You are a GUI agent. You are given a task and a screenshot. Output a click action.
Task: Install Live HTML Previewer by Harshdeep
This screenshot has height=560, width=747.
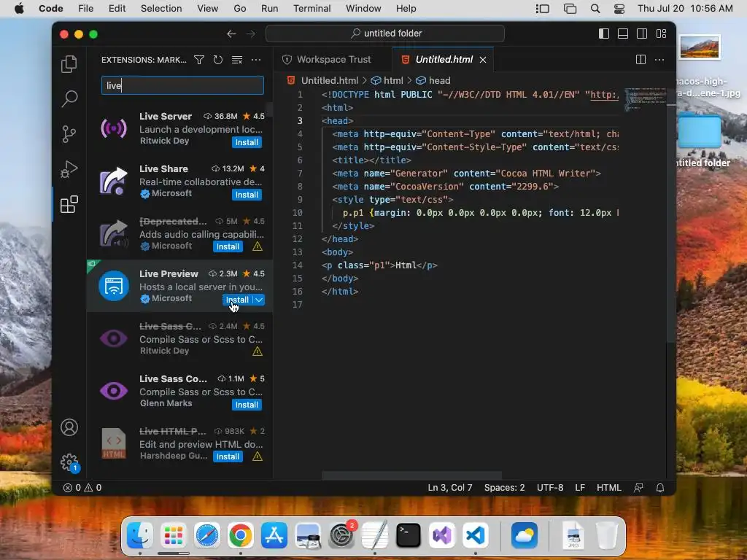[x=228, y=456]
